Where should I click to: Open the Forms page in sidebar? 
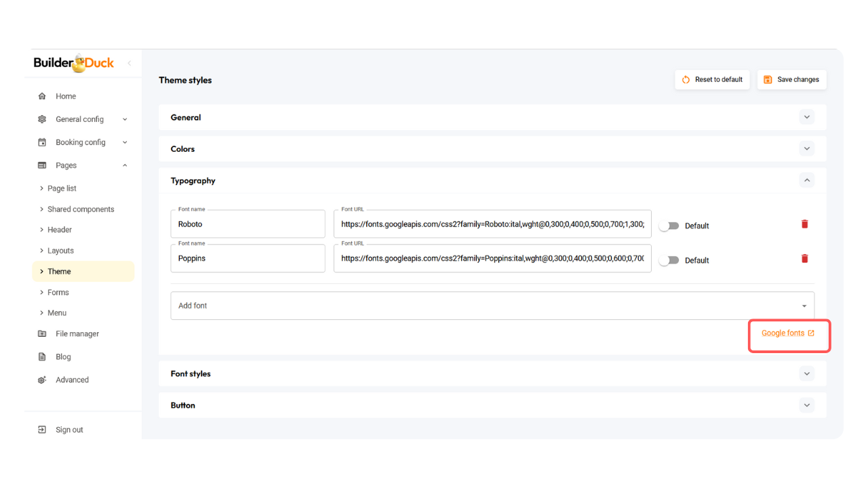click(58, 292)
